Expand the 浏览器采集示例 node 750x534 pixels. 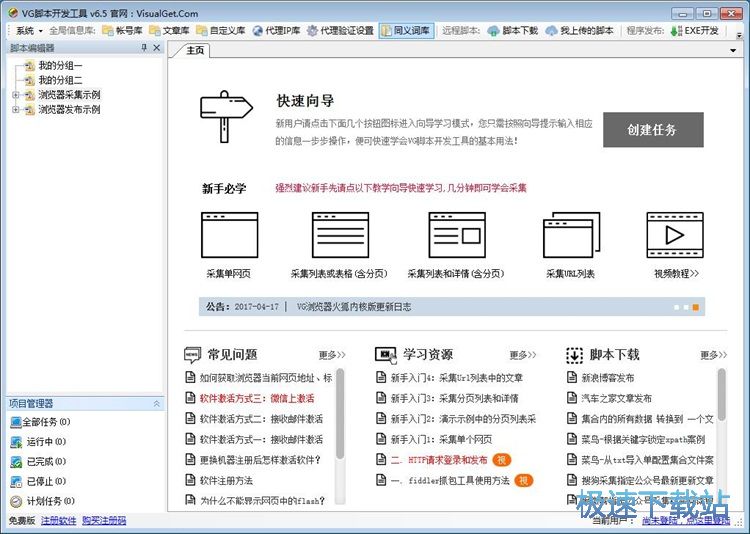16,95
